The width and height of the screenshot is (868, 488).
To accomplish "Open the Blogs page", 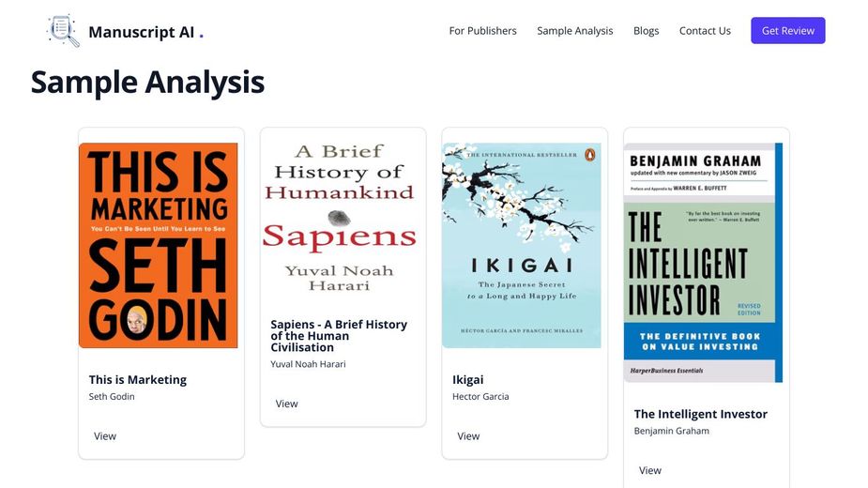I will pyautogui.click(x=646, y=31).
